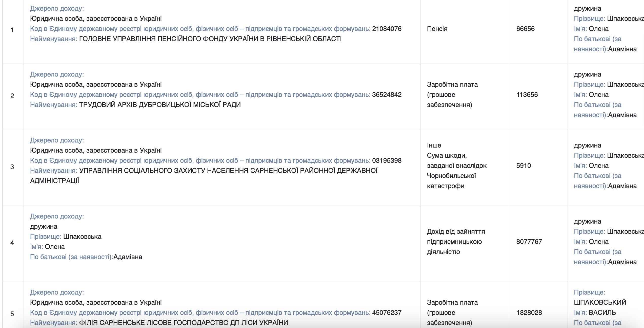
Task: Click the ШПАКОВСЬКИЙ surname in row five
Action: pyautogui.click(x=600, y=303)
